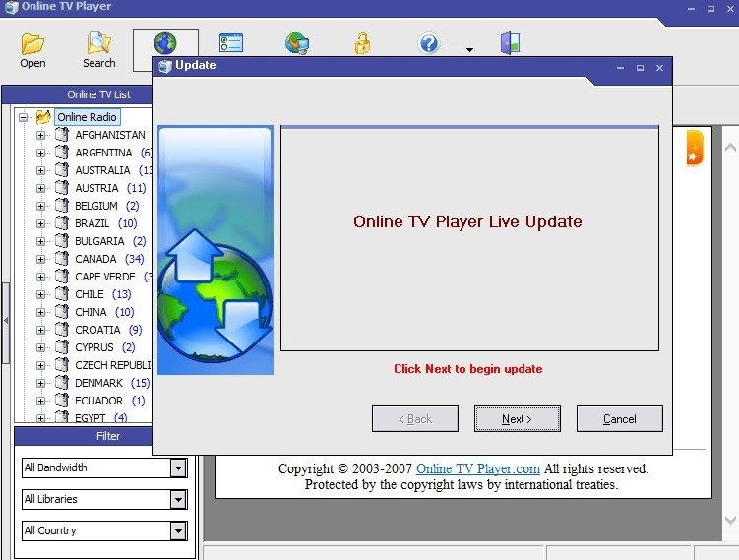This screenshot has height=560, width=739.
Task: Click the AFGHANISTAN folder icon
Action: point(62,135)
